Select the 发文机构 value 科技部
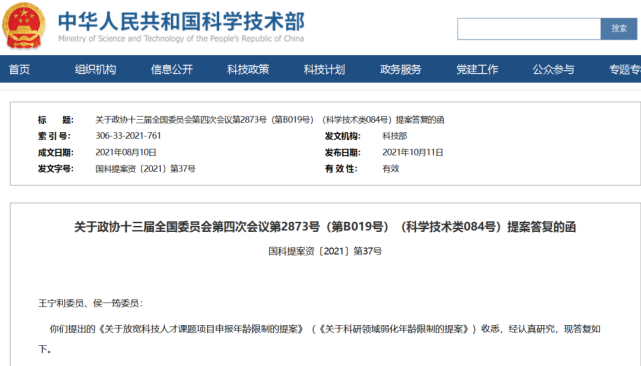 (395, 136)
